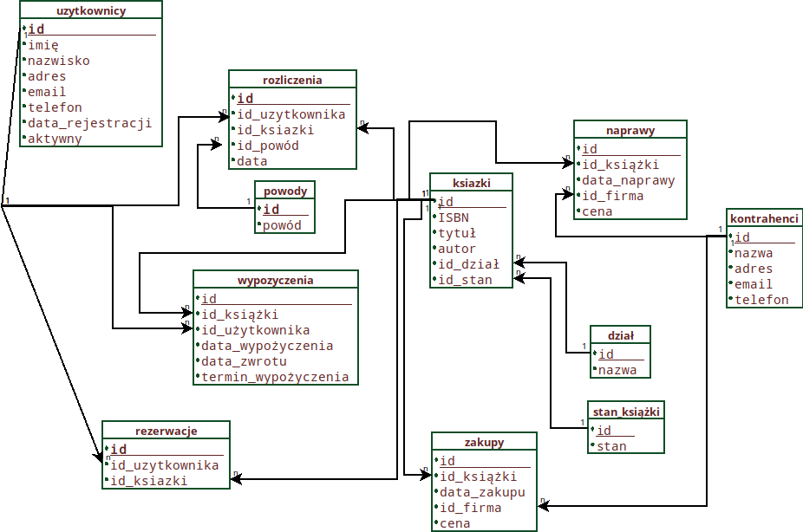Select id_książki field in naprawy table
This screenshot has height=532, width=803.
(620, 165)
